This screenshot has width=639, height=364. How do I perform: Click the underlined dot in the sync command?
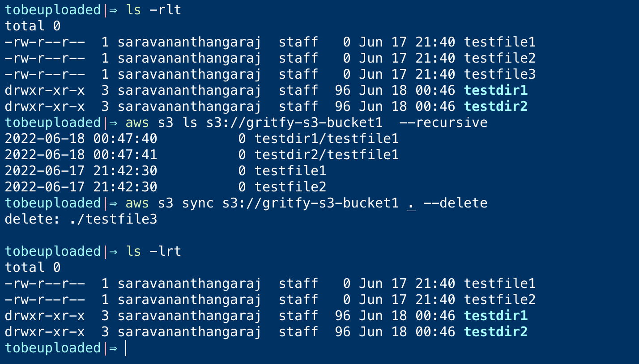point(411,204)
